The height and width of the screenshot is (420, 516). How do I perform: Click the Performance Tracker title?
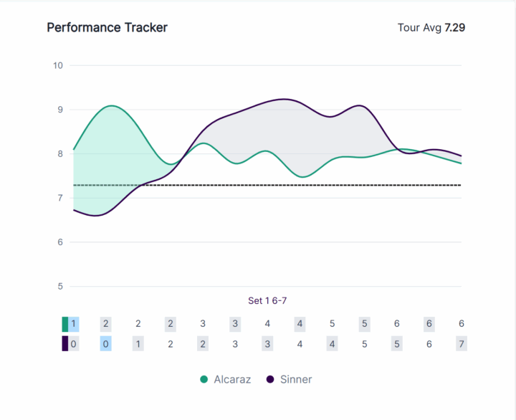click(x=107, y=28)
